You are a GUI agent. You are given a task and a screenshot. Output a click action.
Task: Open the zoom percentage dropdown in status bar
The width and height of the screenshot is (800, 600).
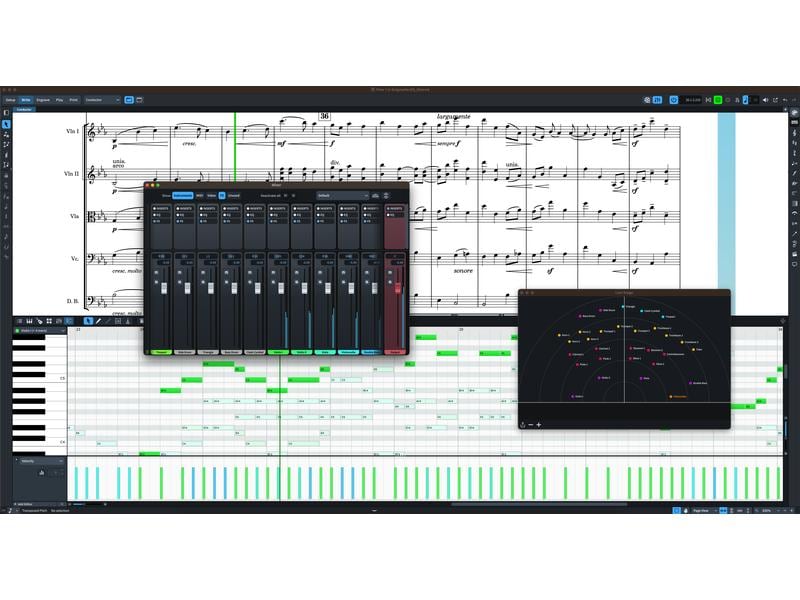point(768,510)
